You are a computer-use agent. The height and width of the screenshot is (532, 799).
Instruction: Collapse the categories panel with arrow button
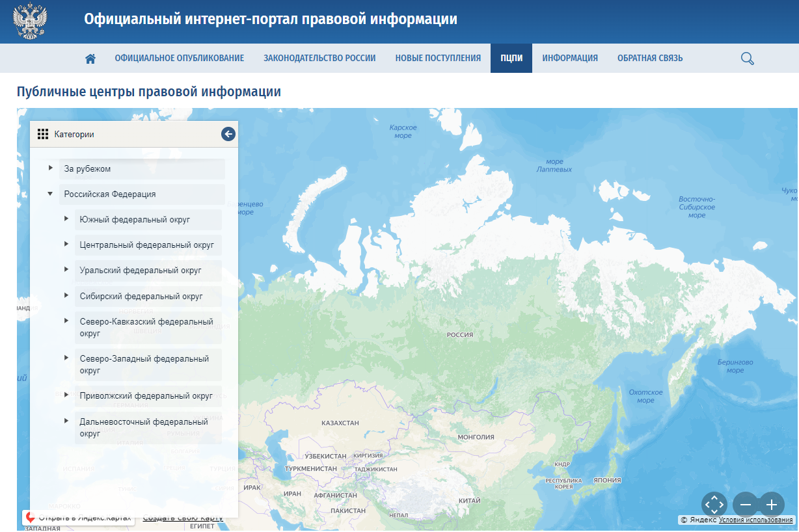click(228, 134)
